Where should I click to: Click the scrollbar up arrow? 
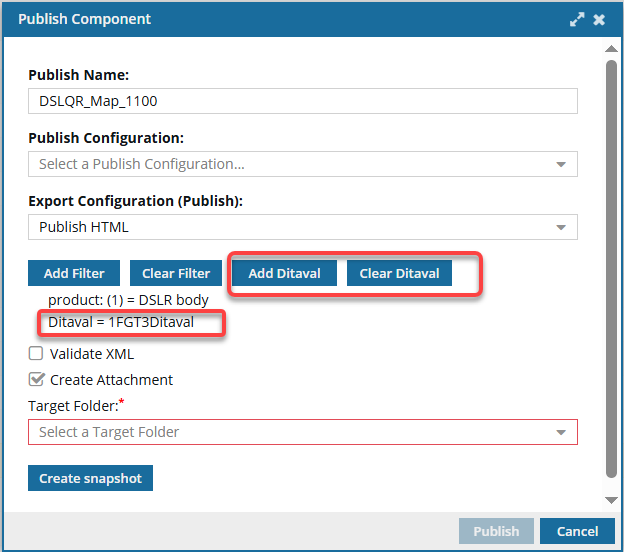coord(611,48)
